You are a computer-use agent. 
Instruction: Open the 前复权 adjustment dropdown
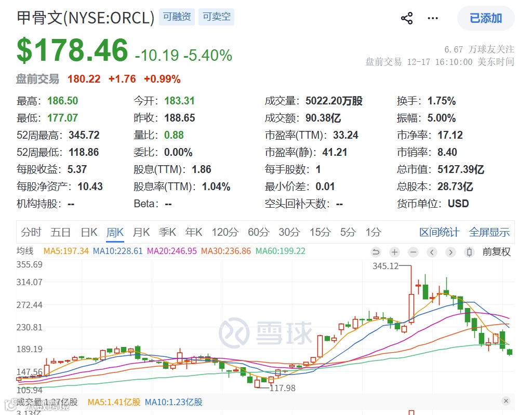496,252
